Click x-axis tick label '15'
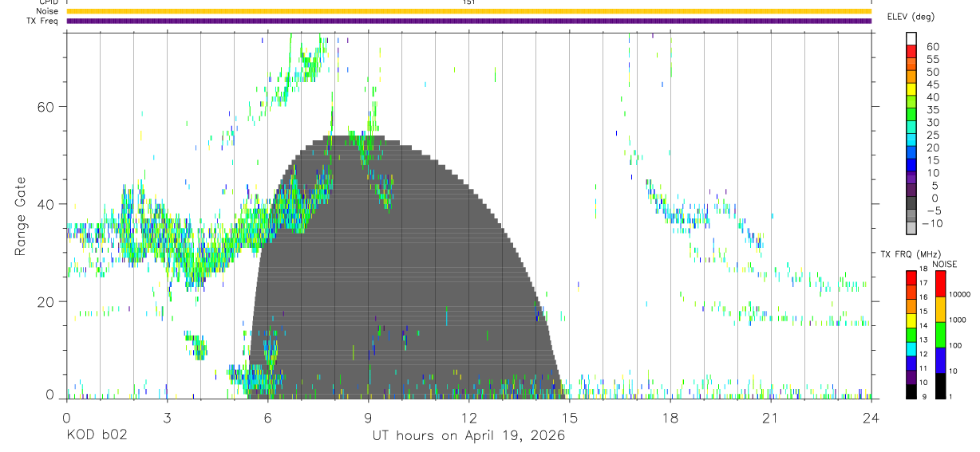980x452 pixels. (x=569, y=417)
